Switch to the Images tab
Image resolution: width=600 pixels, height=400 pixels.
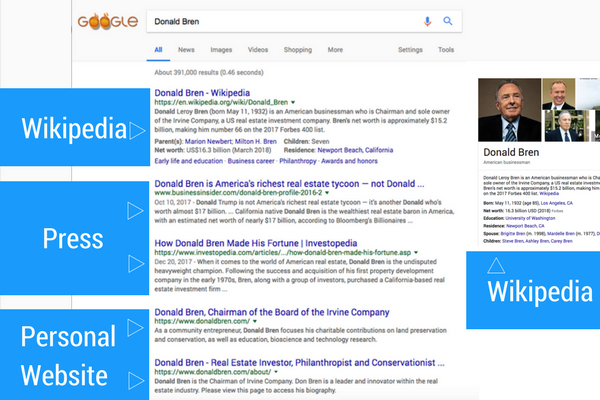click(221, 50)
